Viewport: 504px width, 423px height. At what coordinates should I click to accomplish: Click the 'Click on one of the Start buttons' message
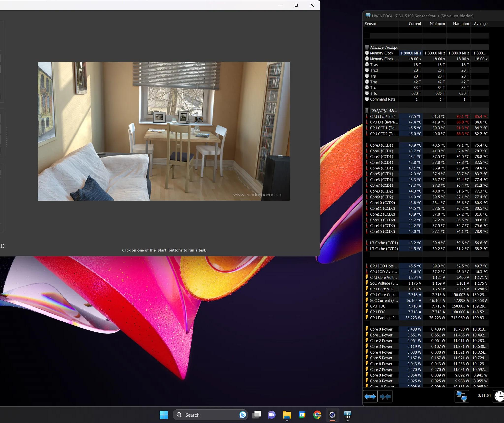pyautogui.click(x=164, y=250)
